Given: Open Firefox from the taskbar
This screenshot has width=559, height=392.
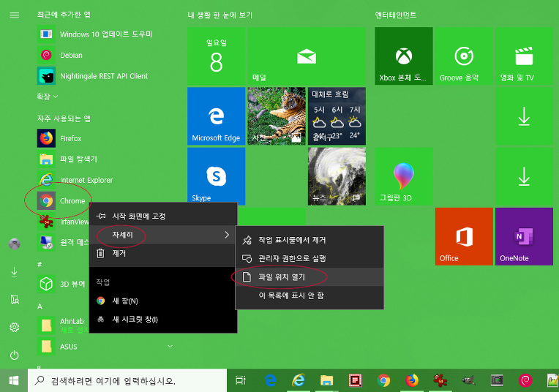Looking at the screenshot, I should click(412, 380).
